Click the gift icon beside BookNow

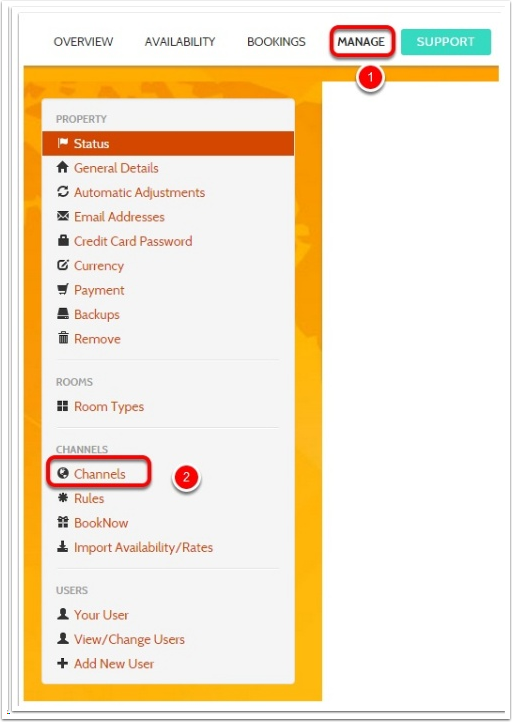[x=63, y=522]
